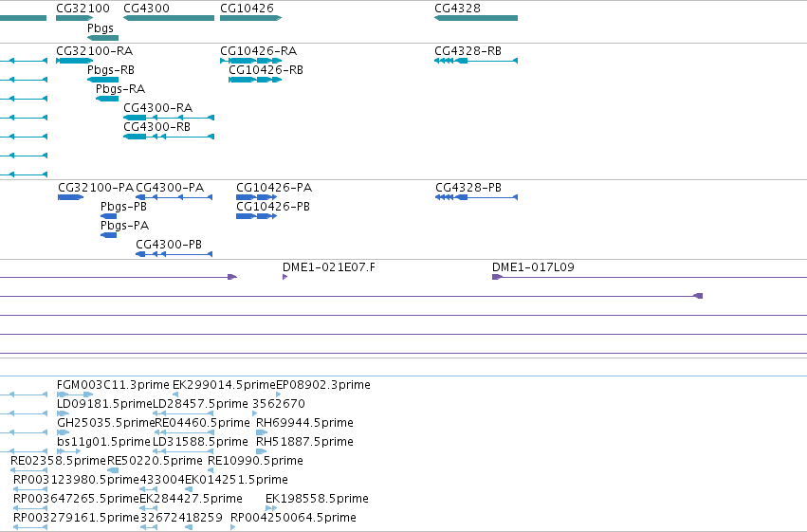Click the EK299014.5prime EST label
This screenshot has width=807, height=532.
coord(224,385)
